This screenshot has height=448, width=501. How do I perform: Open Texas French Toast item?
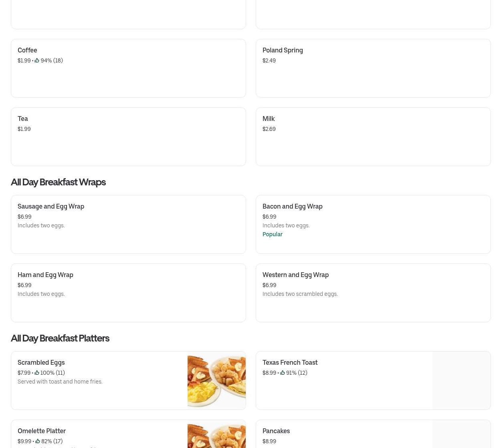pyautogui.click(x=373, y=380)
